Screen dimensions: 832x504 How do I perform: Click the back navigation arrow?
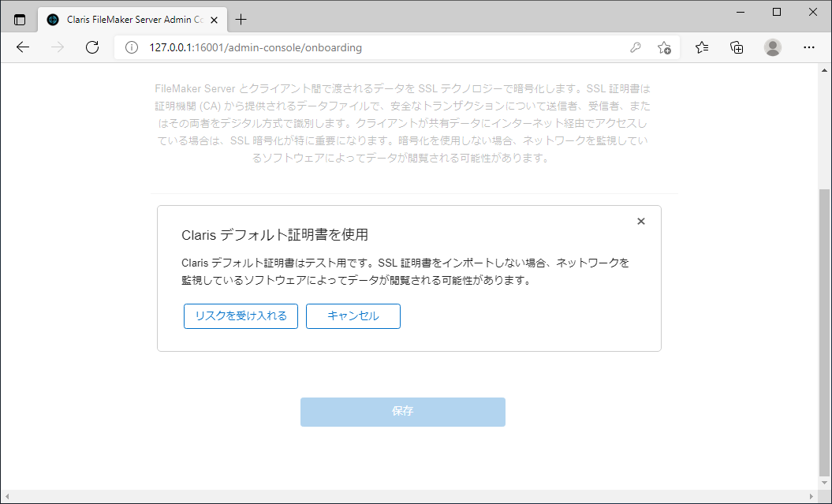click(x=22, y=47)
